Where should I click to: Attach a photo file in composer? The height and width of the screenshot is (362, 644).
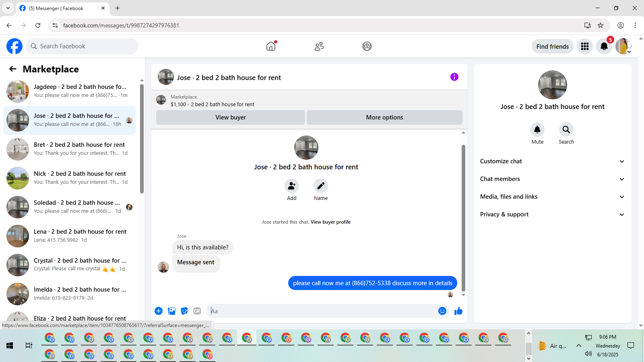(x=171, y=311)
